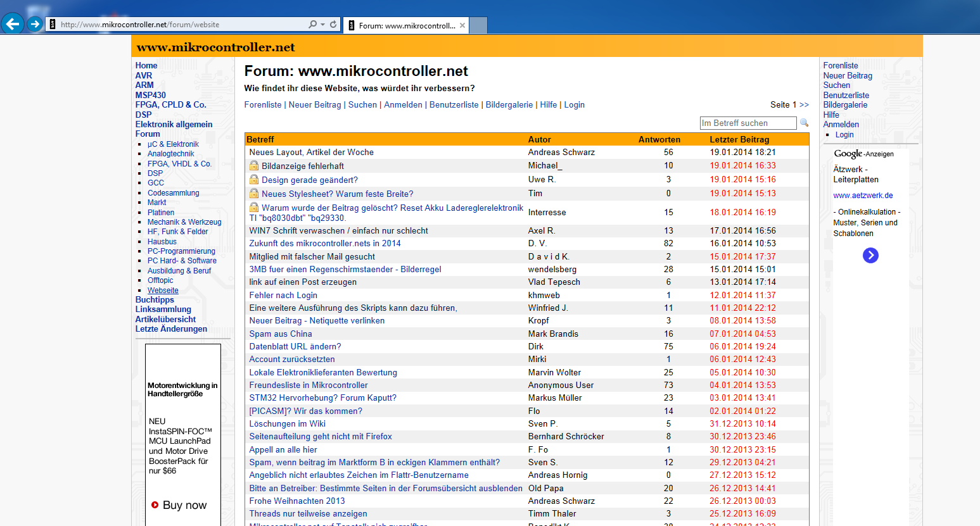This screenshot has width=980, height=526.
Task: Open µC & Elektronik subforum
Action: point(173,144)
